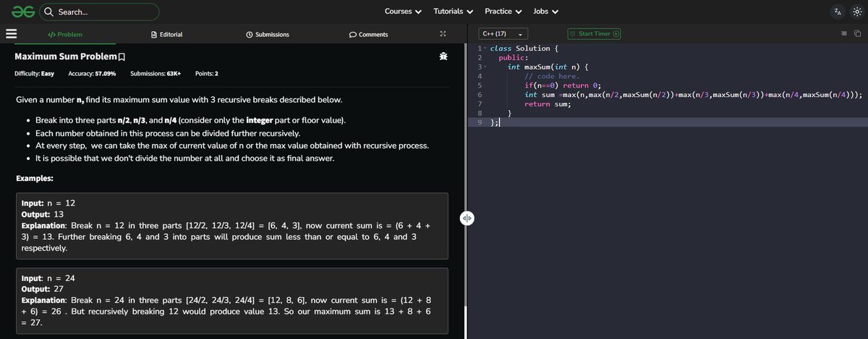Report a bug with the bug icon
868x339 pixels.
tap(443, 56)
